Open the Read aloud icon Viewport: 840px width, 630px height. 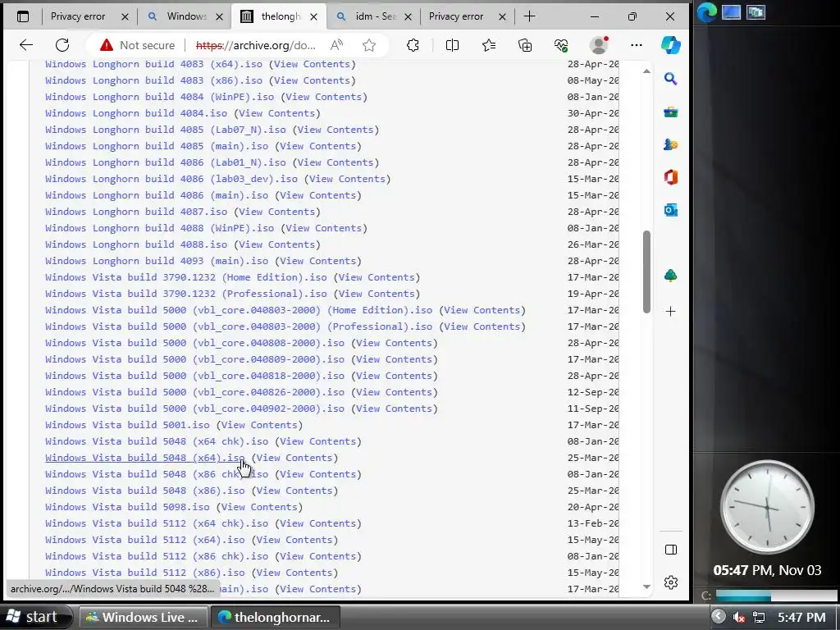coord(336,46)
